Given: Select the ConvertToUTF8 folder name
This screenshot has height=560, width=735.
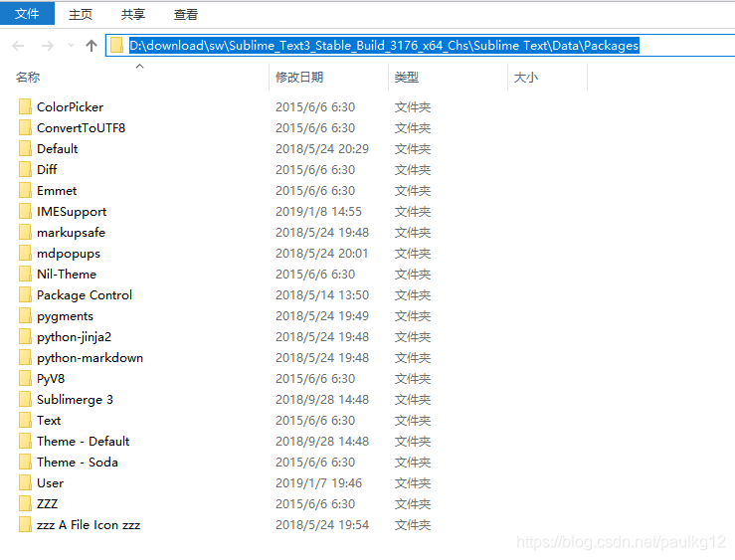Looking at the screenshot, I should [x=82, y=128].
